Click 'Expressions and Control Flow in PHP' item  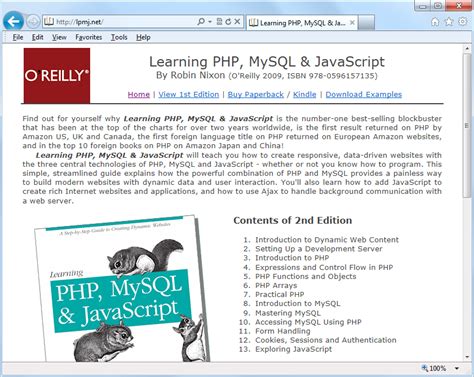(x=324, y=267)
